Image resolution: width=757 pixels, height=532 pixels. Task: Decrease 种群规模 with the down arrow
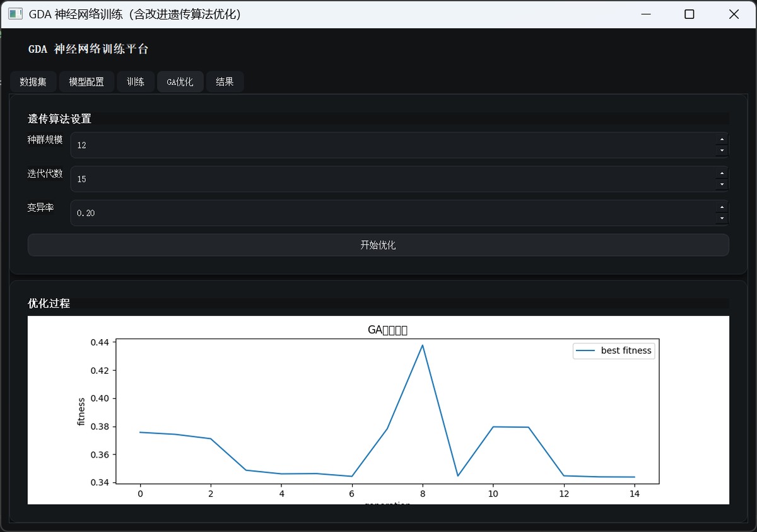point(722,151)
